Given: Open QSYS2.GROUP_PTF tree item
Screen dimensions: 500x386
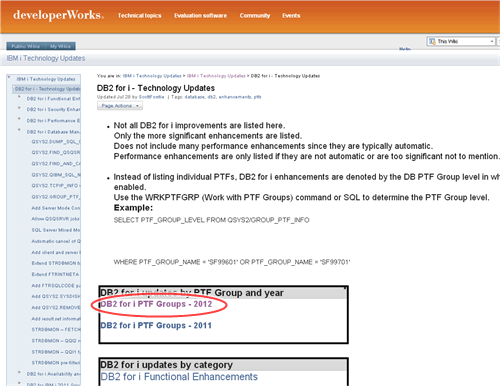Looking at the screenshot, I should coord(56,197).
